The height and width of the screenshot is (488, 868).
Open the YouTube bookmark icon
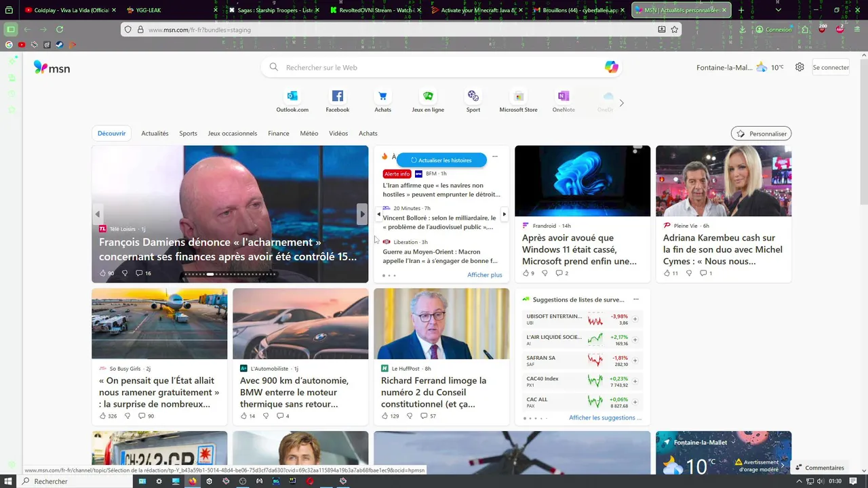[x=22, y=45]
